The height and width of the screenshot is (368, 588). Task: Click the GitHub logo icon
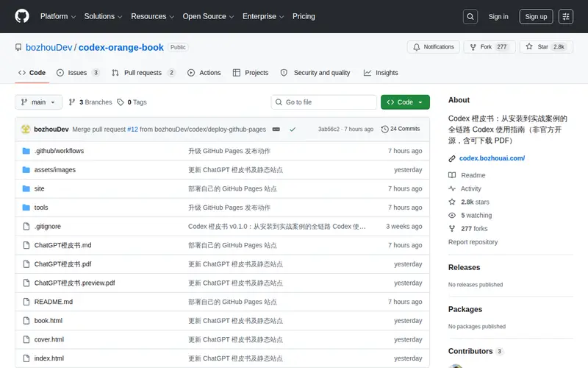(x=22, y=16)
